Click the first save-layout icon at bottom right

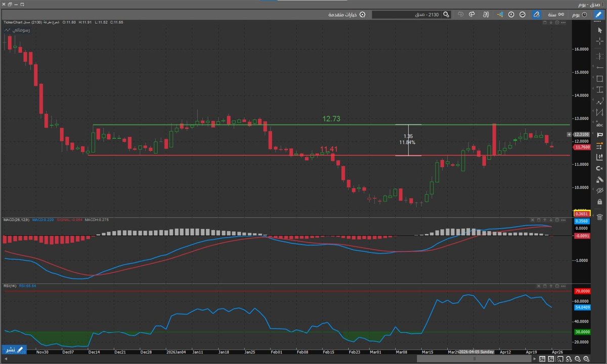point(542,359)
